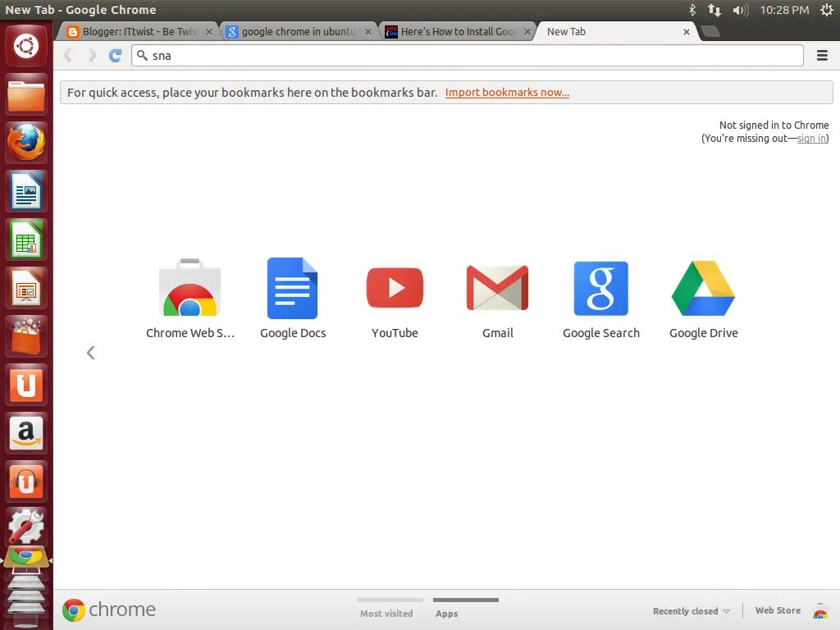Open Bluetooth indicator menu
The width and height of the screenshot is (840, 630).
(692, 10)
